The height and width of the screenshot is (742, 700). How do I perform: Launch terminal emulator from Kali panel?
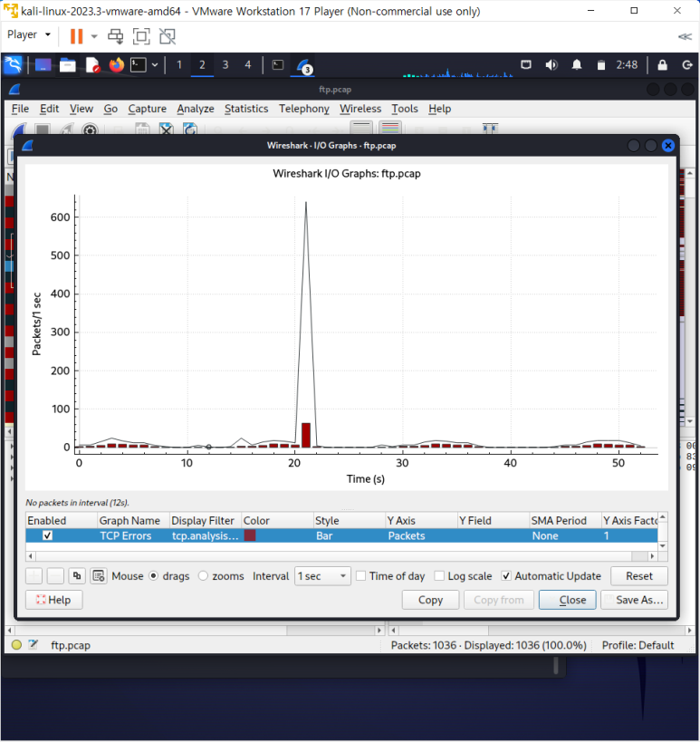(x=139, y=65)
